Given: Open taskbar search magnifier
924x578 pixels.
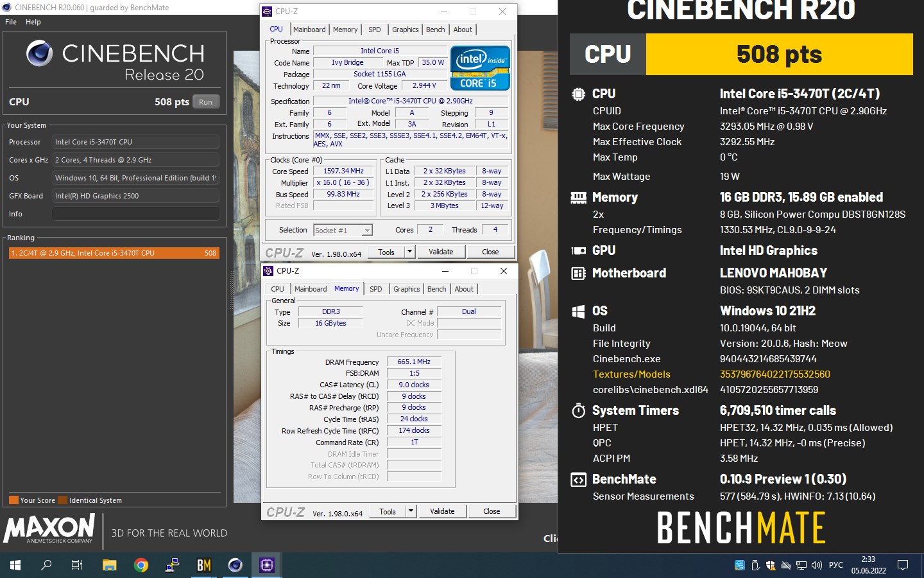Looking at the screenshot, I should (x=46, y=565).
